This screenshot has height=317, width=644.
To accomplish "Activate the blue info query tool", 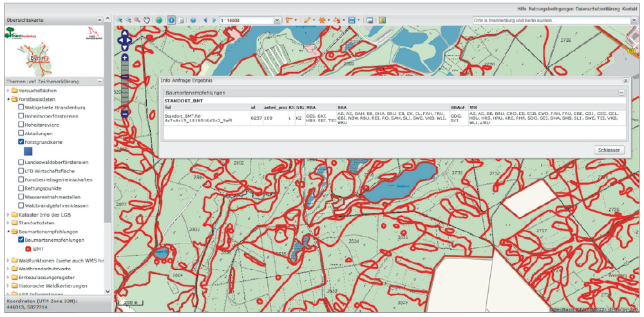I will (172, 20).
